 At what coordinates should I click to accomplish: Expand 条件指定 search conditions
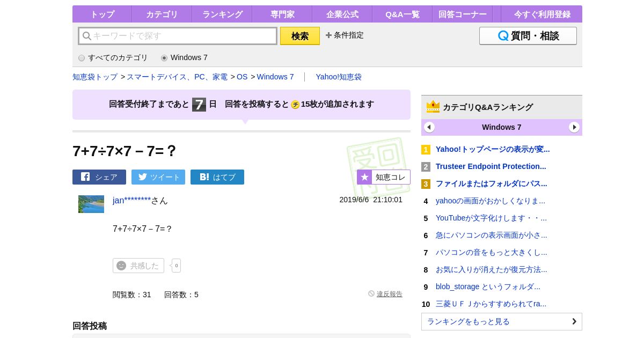pyautogui.click(x=345, y=35)
